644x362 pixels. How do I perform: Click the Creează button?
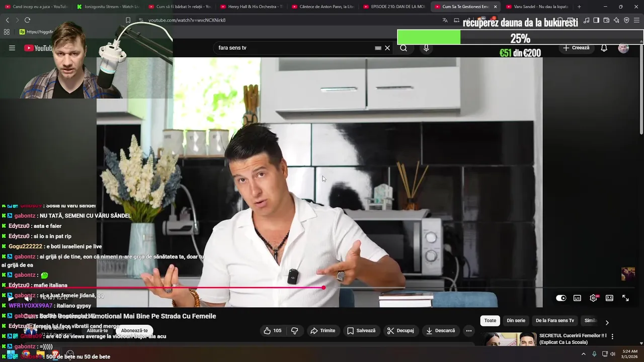[576, 48]
